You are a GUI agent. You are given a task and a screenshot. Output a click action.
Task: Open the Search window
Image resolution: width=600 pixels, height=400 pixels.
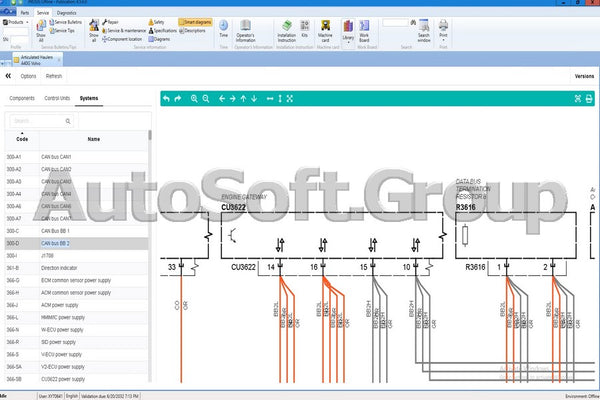[424, 31]
